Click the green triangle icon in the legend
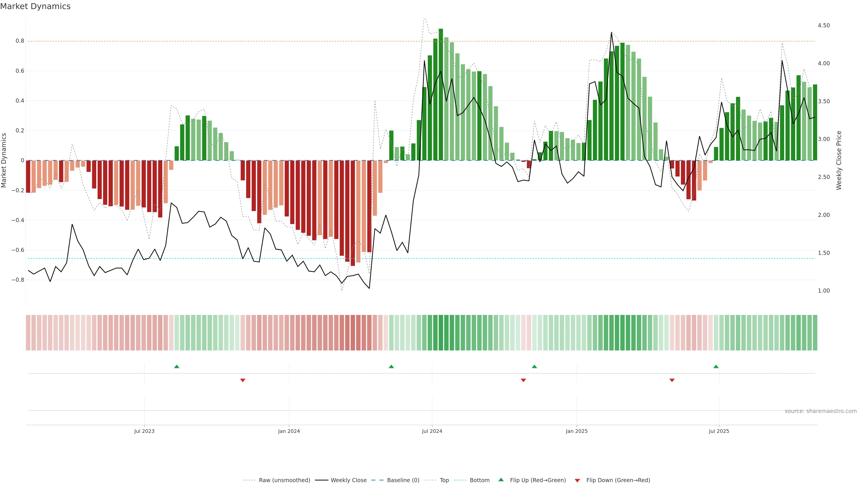This screenshot has height=488, width=868. (x=501, y=480)
